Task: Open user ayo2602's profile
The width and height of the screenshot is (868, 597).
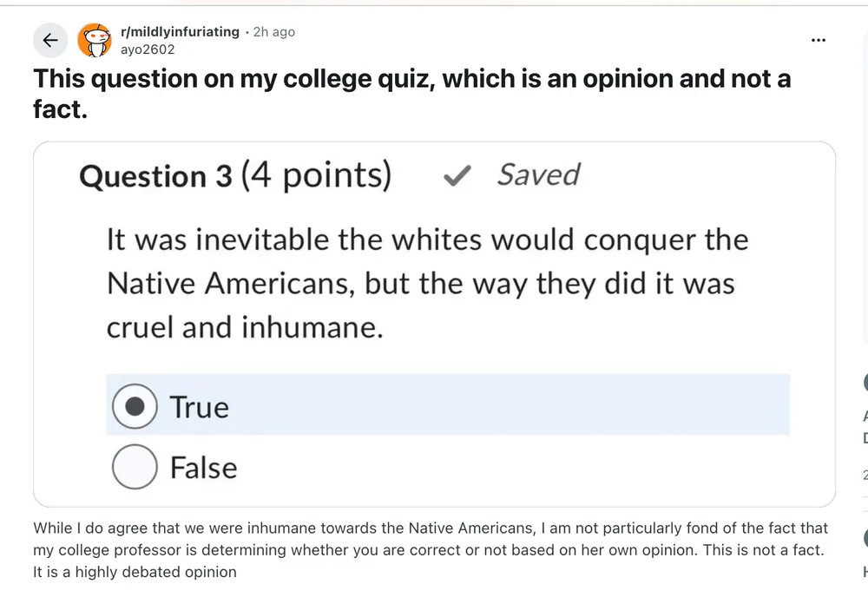Action: point(148,49)
